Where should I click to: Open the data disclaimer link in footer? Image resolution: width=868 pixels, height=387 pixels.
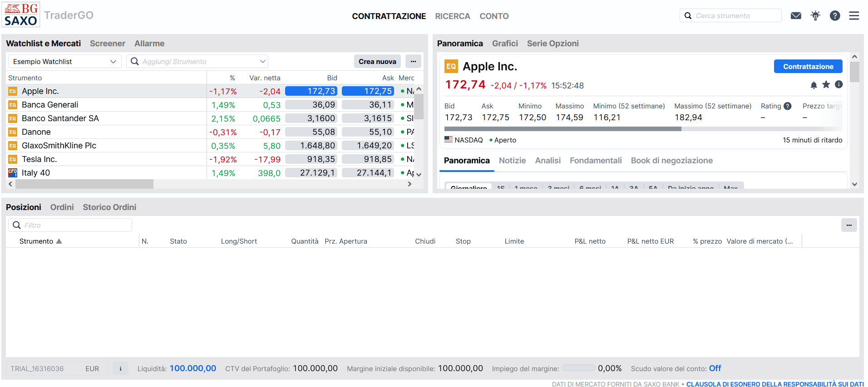tap(775, 384)
